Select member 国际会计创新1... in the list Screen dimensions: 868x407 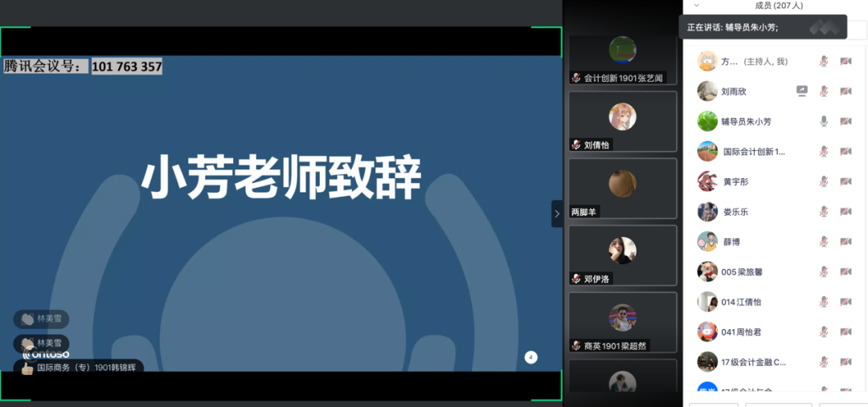[752, 152]
